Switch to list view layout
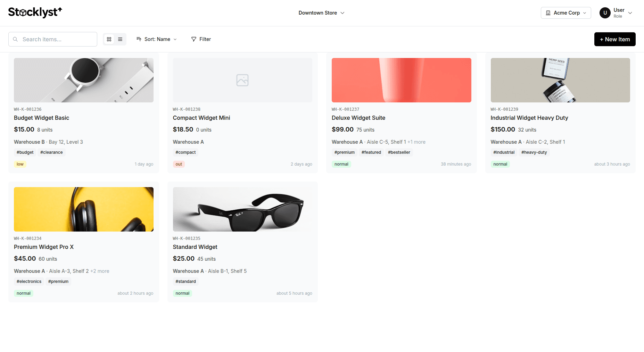 (x=120, y=39)
